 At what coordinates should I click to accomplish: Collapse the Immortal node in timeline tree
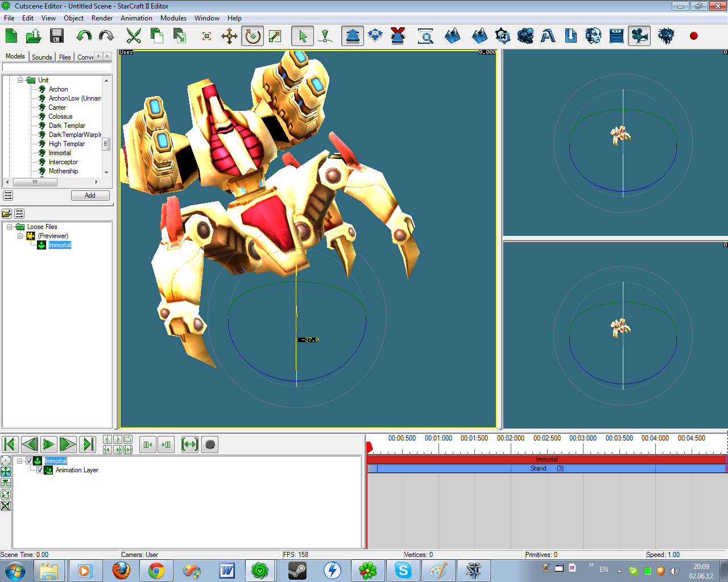coord(20,461)
